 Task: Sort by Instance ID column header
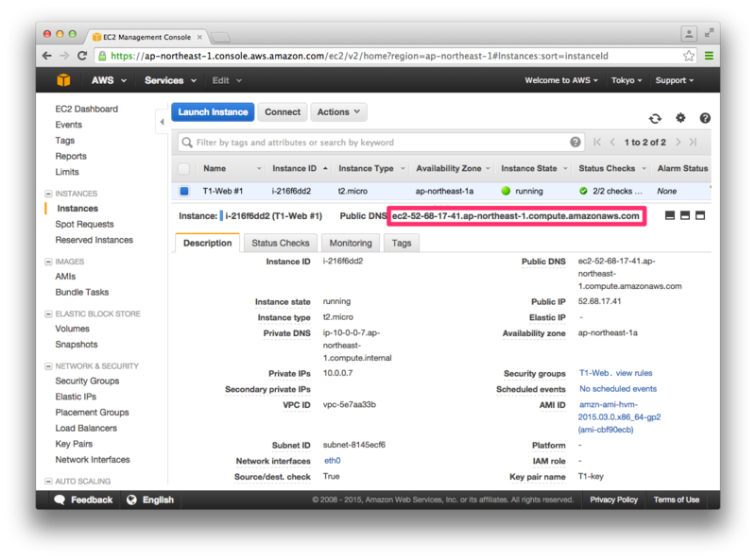(294, 169)
